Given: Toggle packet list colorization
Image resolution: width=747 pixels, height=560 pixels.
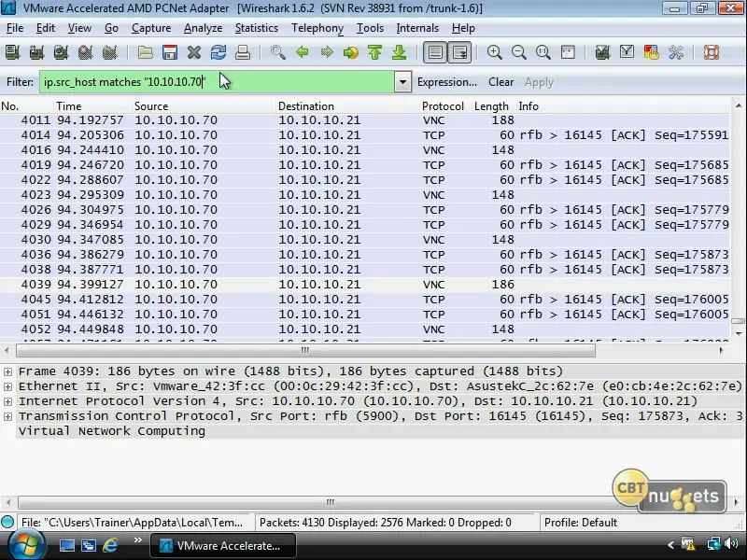Looking at the screenshot, I should click(435, 52).
